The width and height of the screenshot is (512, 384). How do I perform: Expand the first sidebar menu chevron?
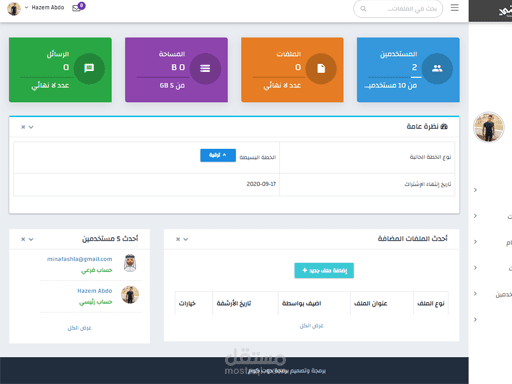coord(475,190)
